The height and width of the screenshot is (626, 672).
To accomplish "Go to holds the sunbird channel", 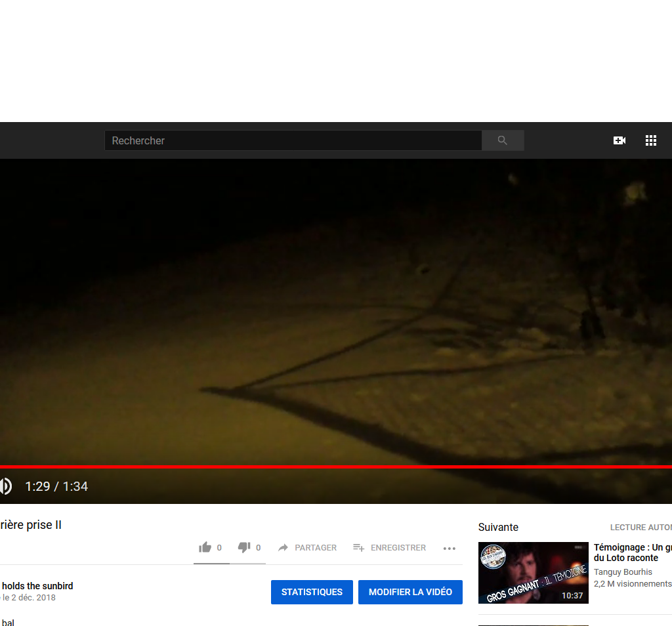I will (37, 586).
